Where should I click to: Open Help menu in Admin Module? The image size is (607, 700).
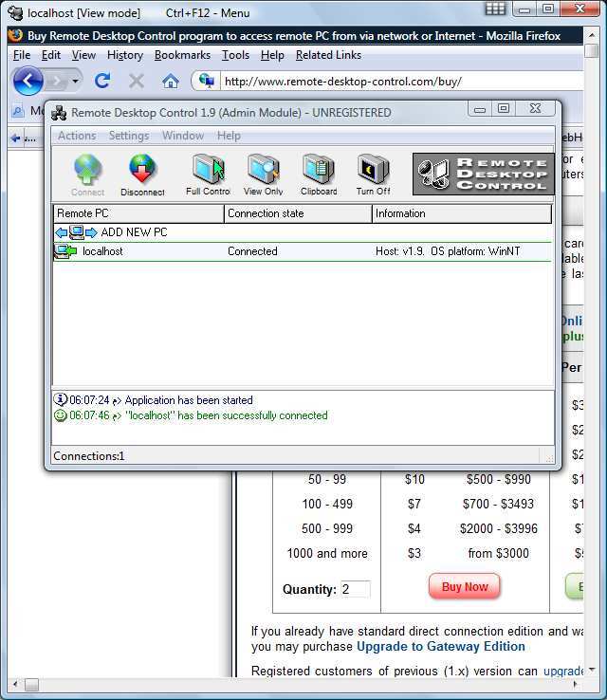pos(229,136)
